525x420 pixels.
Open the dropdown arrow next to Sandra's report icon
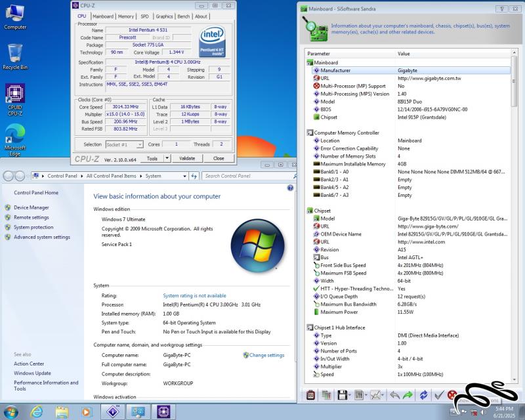366,395
